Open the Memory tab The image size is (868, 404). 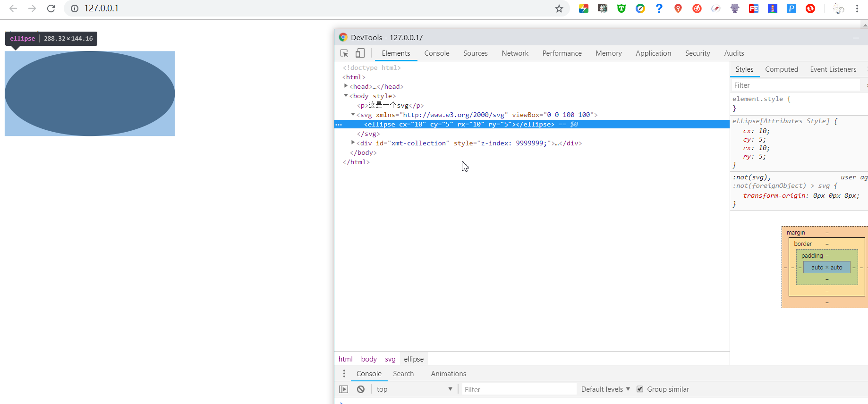coord(609,53)
